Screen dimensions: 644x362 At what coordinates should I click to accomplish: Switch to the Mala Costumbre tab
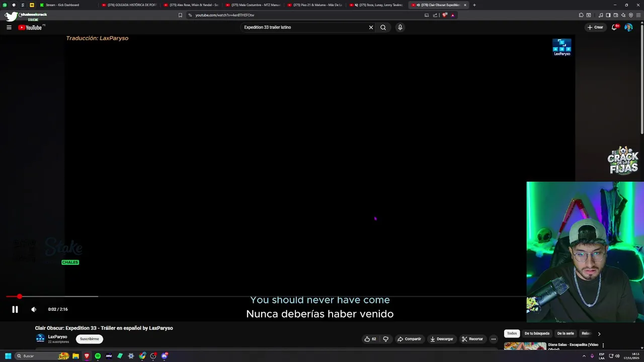click(x=254, y=5)
